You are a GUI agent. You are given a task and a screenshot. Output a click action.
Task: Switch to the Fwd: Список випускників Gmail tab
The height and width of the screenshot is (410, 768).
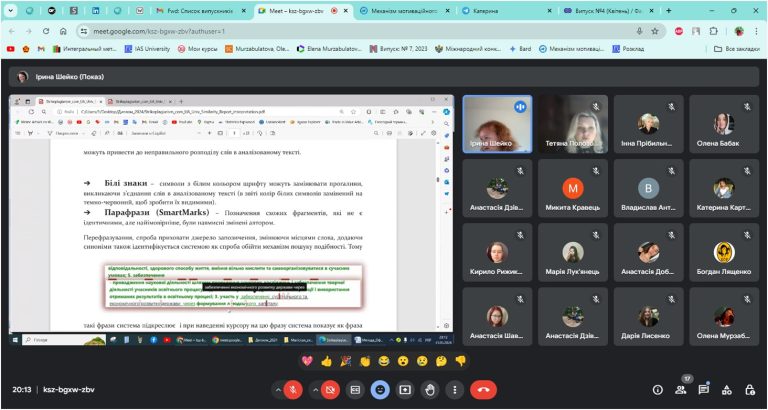tap(201, 10)
